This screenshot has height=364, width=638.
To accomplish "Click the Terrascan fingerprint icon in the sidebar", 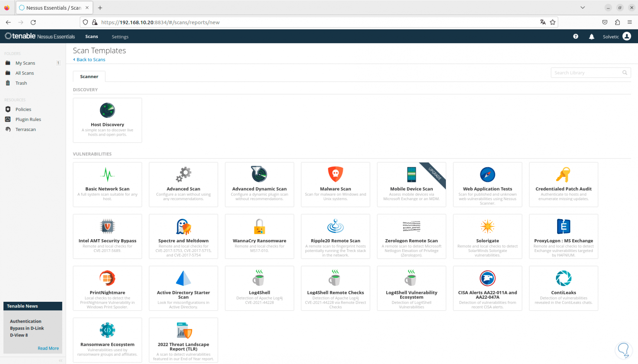I will [x=8, y=129].
